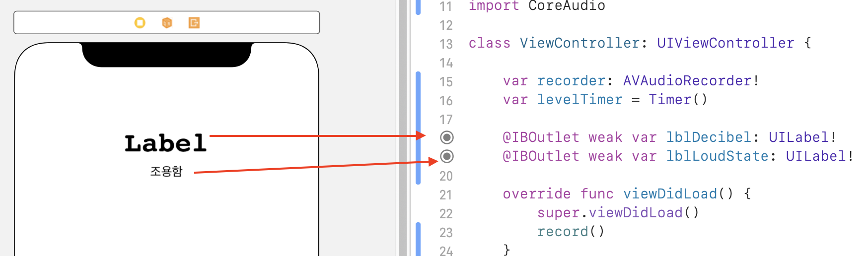The height and width of the screenshot is (256, 868).
Task: Click the blue change bar beside line 15
Action: pos(418,128)
